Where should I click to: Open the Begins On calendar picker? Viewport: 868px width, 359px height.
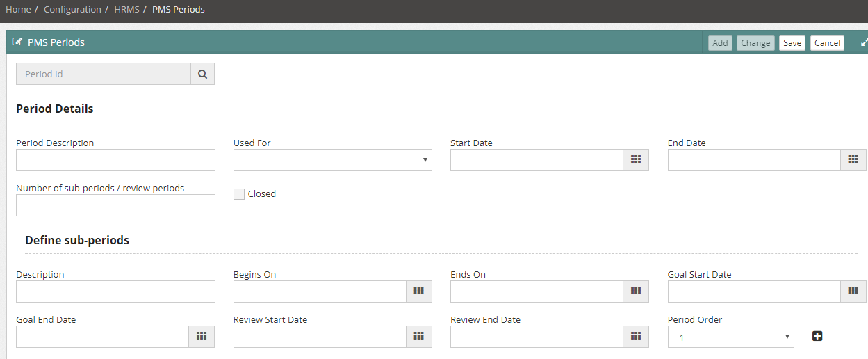[419, 292]
